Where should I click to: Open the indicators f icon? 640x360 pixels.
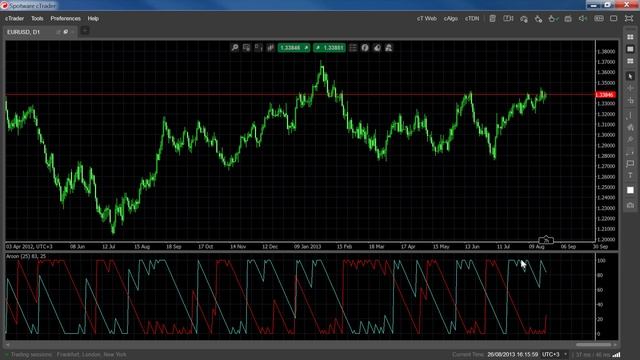coord(365,48)
